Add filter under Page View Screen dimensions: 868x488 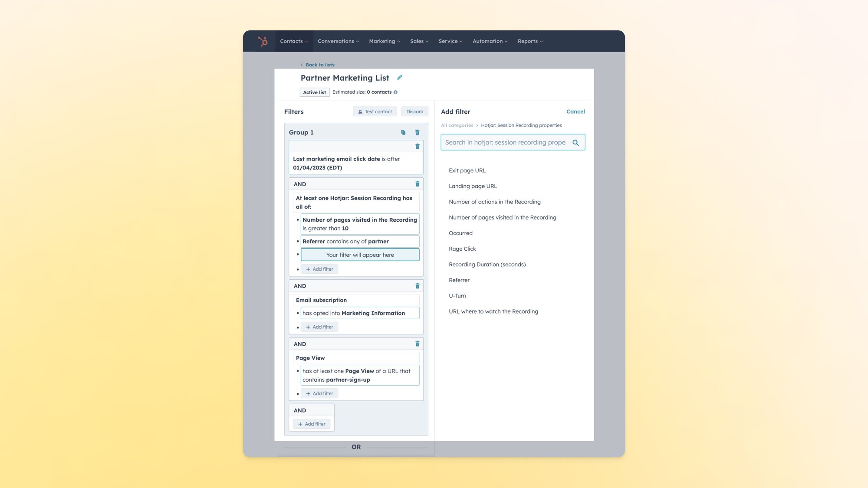[x=319, y=394]
